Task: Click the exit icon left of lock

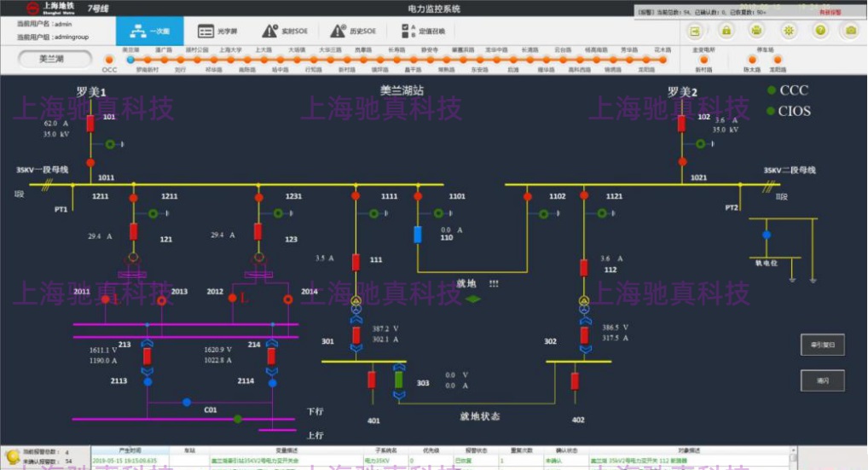Action: click(x=695, y=31)
